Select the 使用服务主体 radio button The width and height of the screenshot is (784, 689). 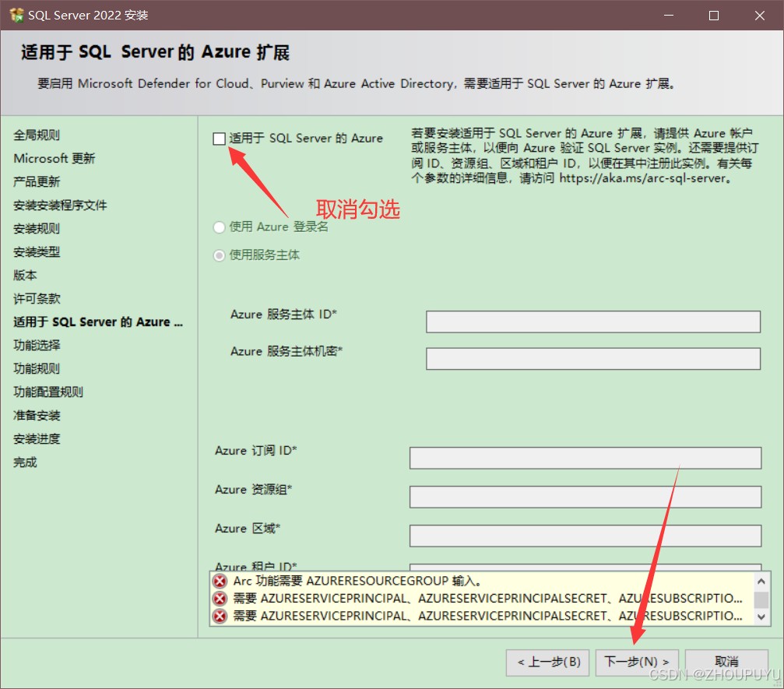coord(220,255)
